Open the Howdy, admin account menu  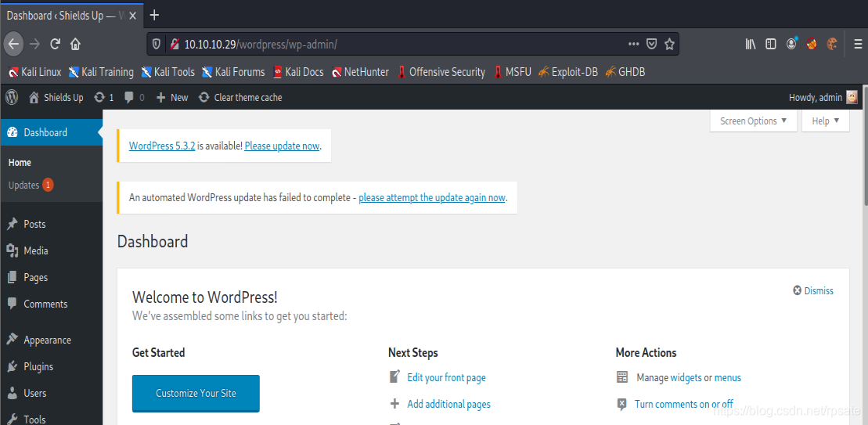(x=823, y=97)
